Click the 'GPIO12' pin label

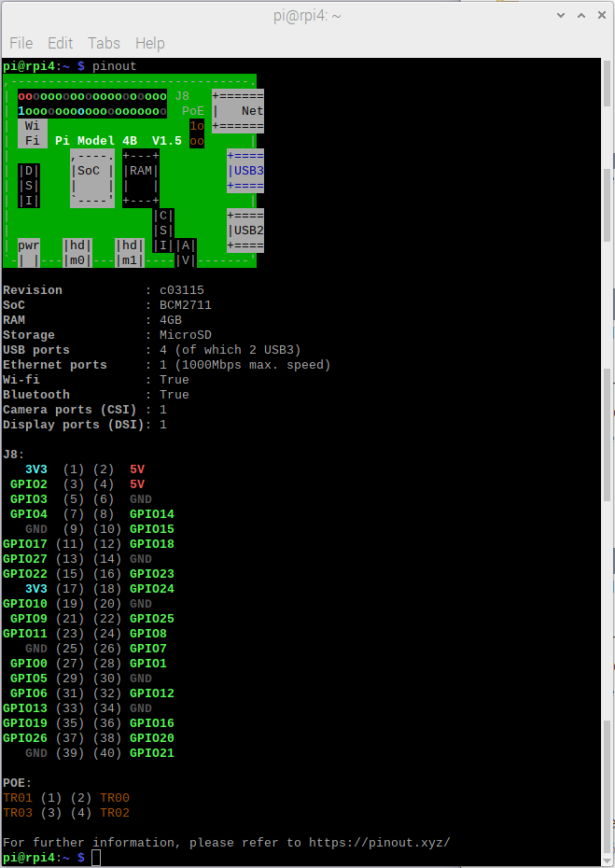(x=152, y=693)
